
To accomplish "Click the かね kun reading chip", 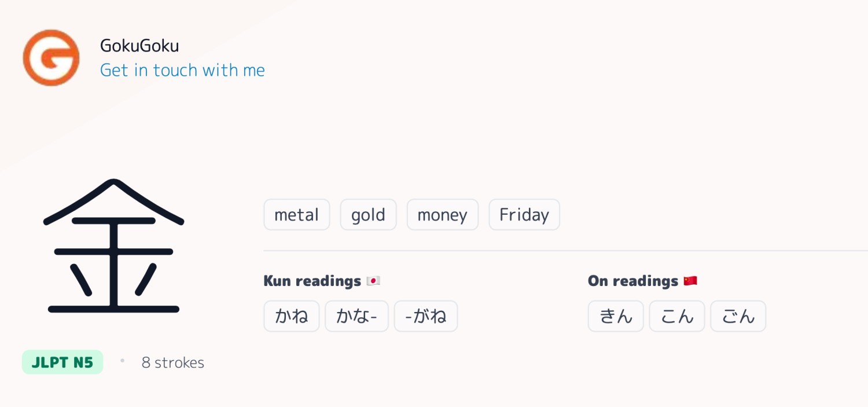I will tap(292, 316).
